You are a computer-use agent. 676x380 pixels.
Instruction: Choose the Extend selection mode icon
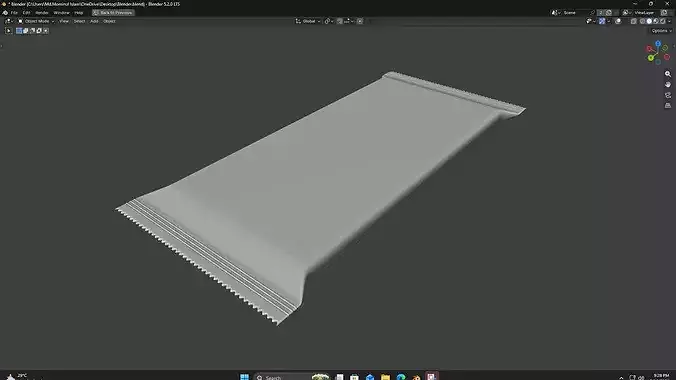tap(25, 31)
